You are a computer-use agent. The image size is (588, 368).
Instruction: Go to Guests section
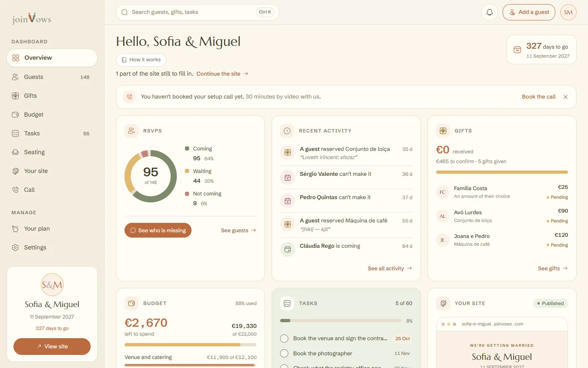52,77
